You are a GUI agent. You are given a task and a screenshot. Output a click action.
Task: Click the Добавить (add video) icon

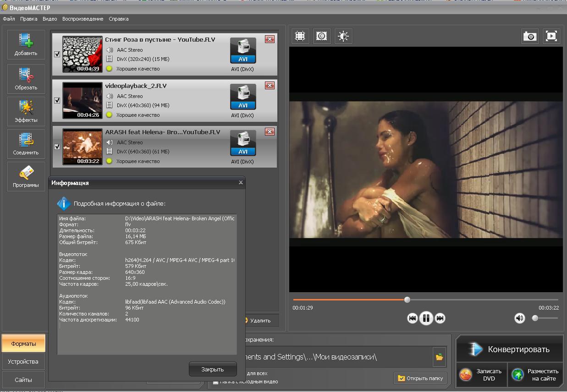(x=26, y=44)
